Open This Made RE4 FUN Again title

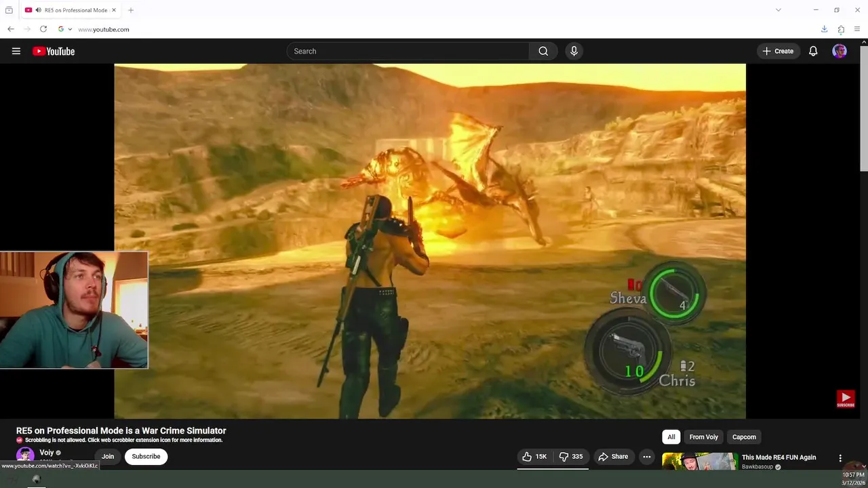[x=778, y=457]
